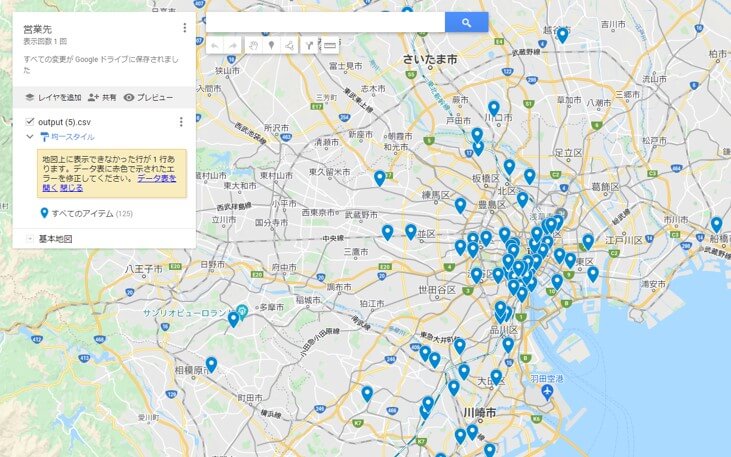Open the データ表を開く link
Image resolution: width=731 pixels, height=457 pixels.
click(x=110, y=183)
